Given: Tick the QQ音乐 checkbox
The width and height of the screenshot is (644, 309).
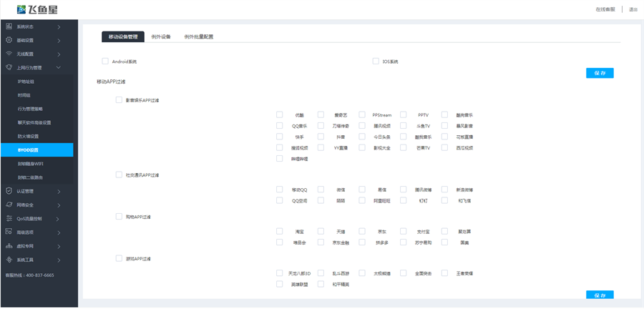Looking at the screenshot, I should (279, 126).
